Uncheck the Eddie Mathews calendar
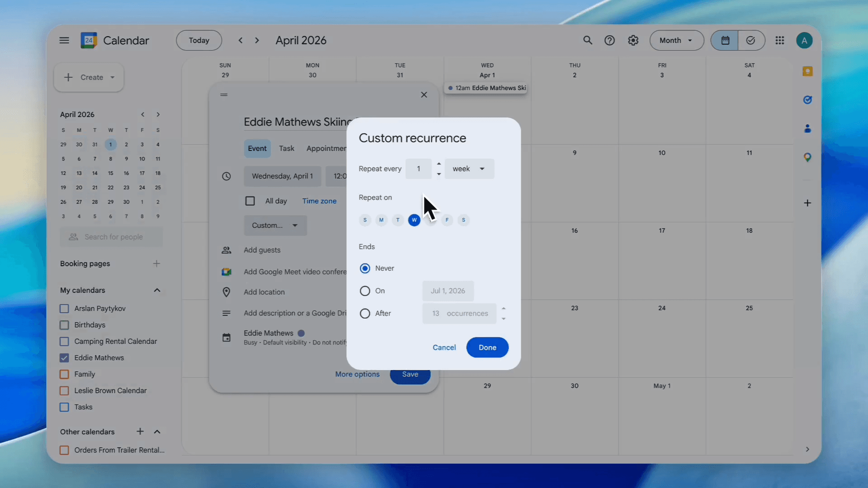Image resolution: width=868 pixels, height=488 pixels. [x=64, y=358]
